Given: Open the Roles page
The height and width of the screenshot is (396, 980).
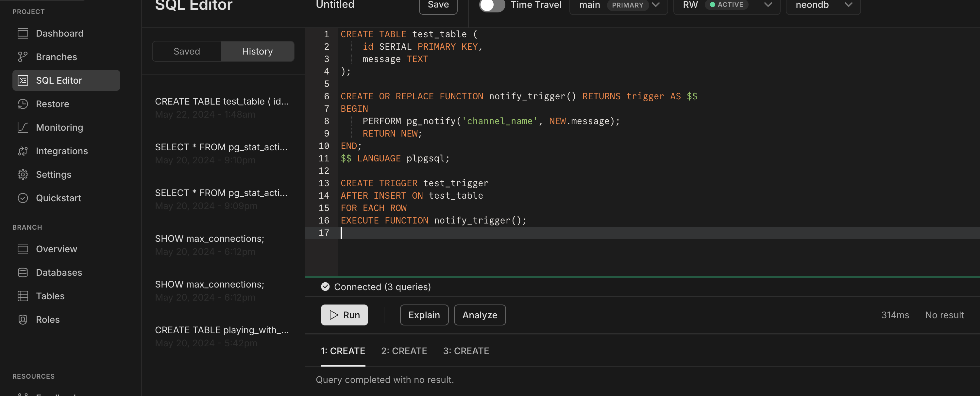Looking at the screenshot, I should click(x=48, y=320).
